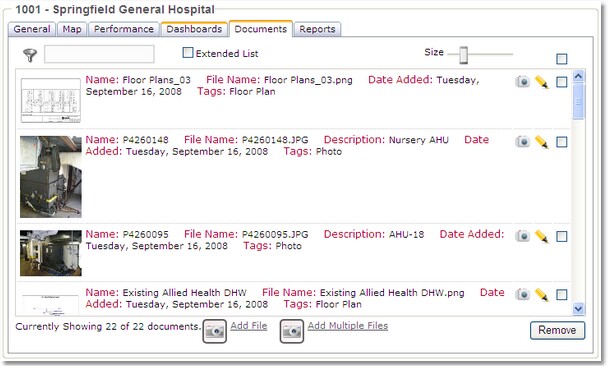The height and width of the screenshot is (368, 608).
Task: Click the Add File link
Action: click(x=249, y=326)
